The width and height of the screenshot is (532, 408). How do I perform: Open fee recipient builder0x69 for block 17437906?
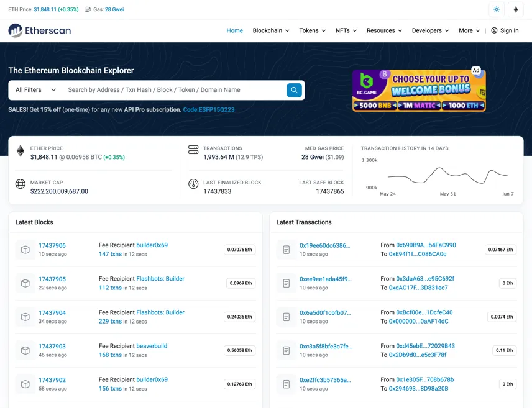[152, 245]
